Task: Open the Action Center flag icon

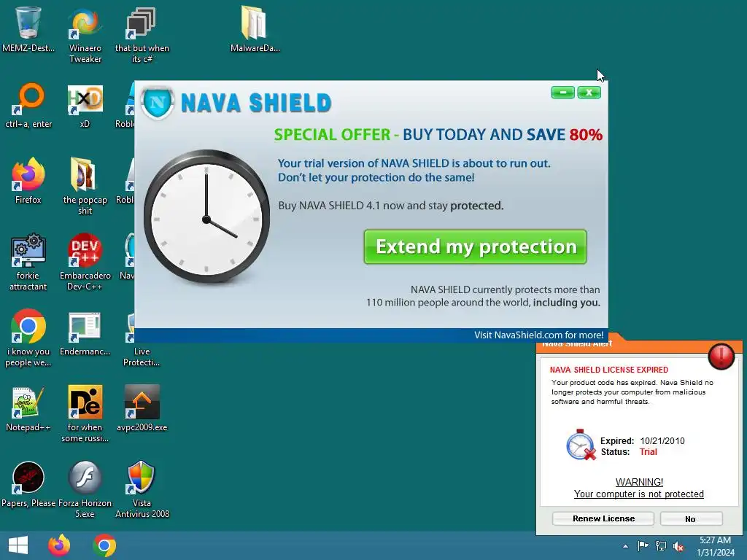Action: click(643, 545)
